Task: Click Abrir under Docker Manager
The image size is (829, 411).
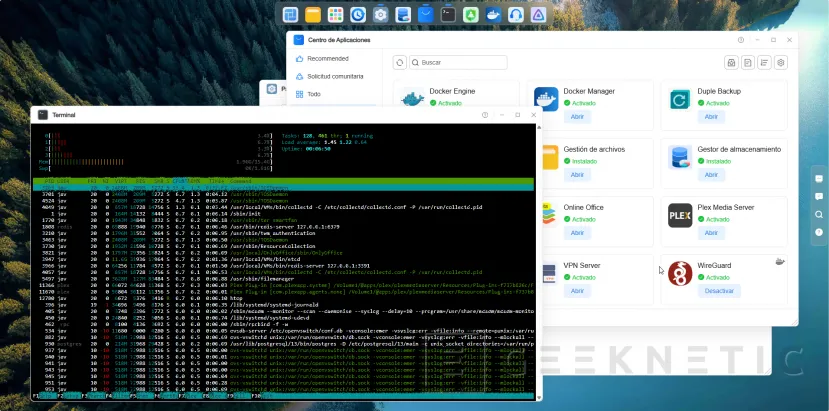Action: pyautogui.click(x=577, y=117)
